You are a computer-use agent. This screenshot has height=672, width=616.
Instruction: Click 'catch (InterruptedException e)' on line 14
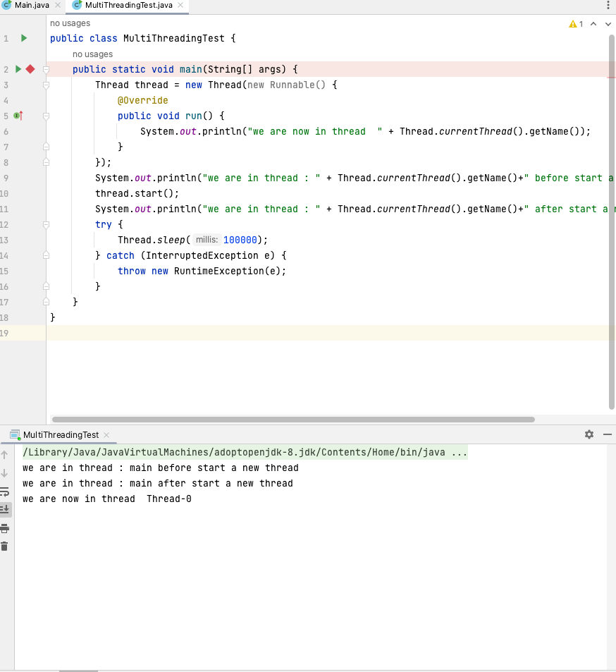click(190, 255)
